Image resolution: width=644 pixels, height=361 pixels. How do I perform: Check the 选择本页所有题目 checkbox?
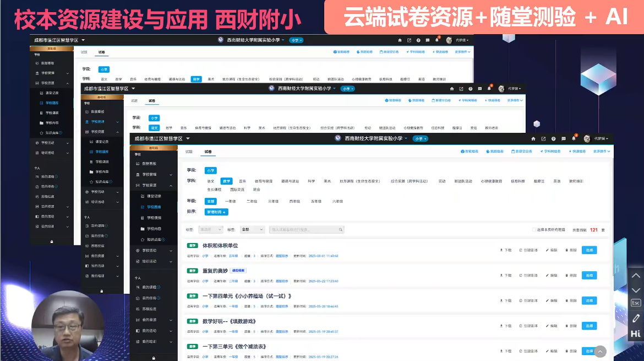(x=534, y=230)
